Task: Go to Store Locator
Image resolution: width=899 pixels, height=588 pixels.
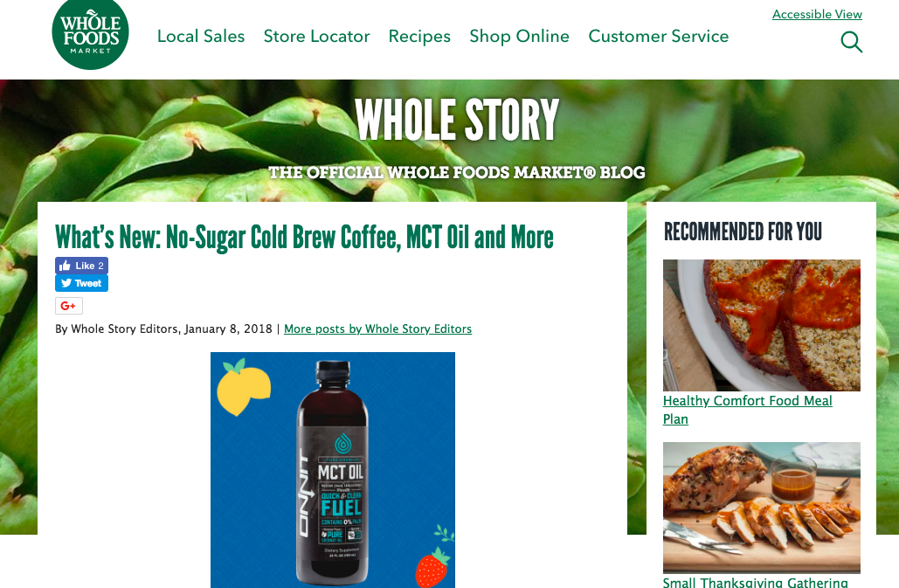Action: (316, 36)
